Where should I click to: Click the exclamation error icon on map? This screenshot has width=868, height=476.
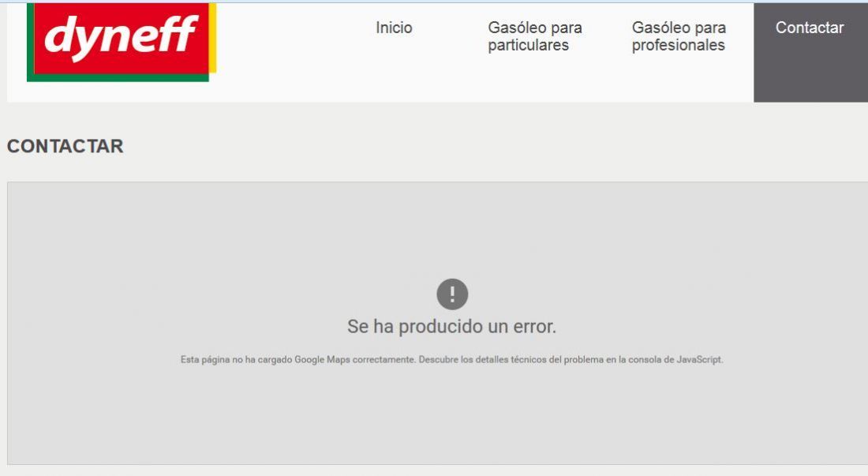(x=452, y=294)
